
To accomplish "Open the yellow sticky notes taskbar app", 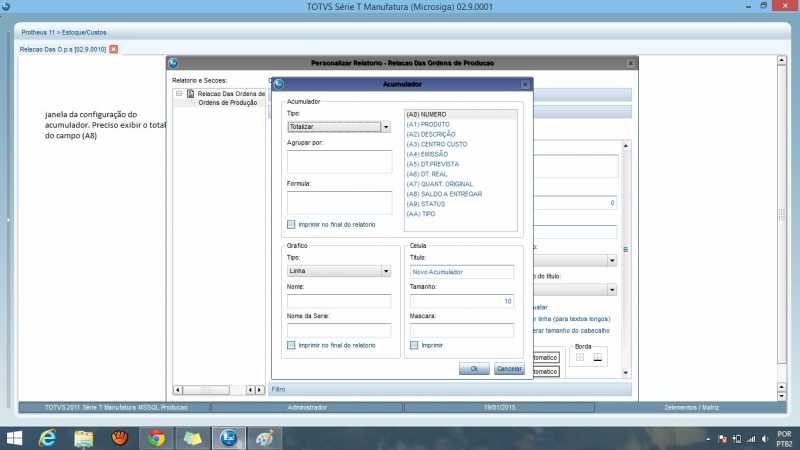I will tap(192, 438).
